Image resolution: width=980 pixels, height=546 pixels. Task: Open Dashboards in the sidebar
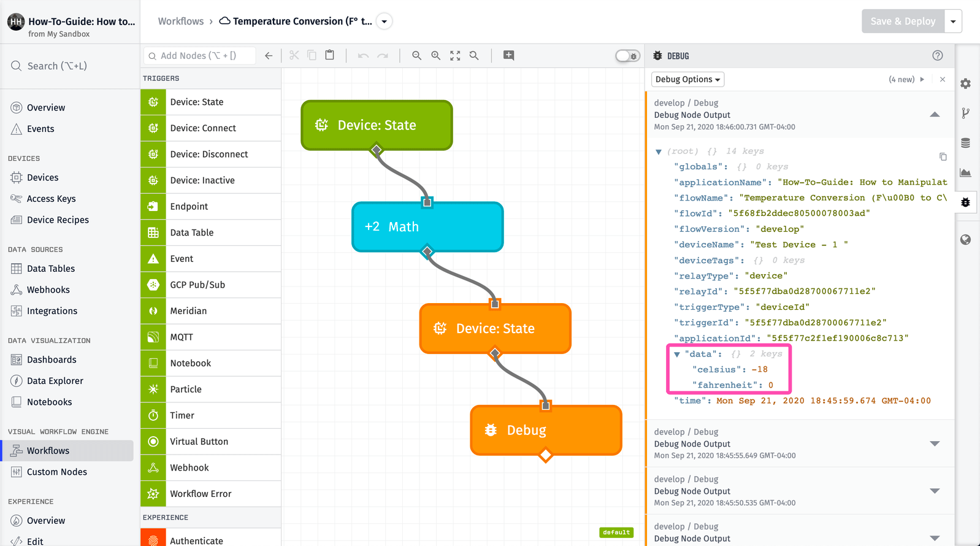pyautogui.click(x=52, y=360)
